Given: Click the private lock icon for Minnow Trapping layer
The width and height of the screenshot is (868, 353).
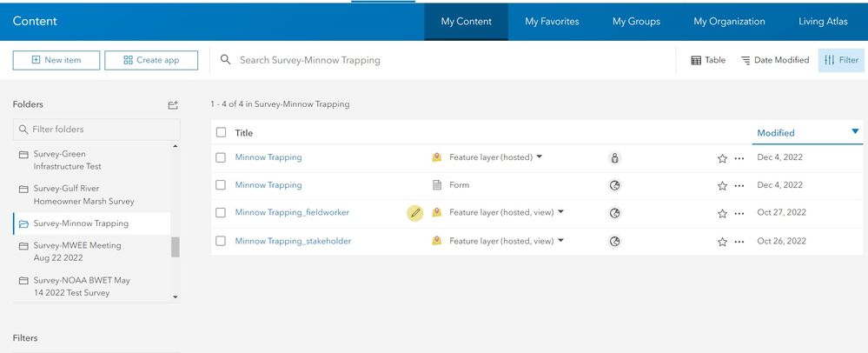Looking at the screenshot, I should coord(614,157).
